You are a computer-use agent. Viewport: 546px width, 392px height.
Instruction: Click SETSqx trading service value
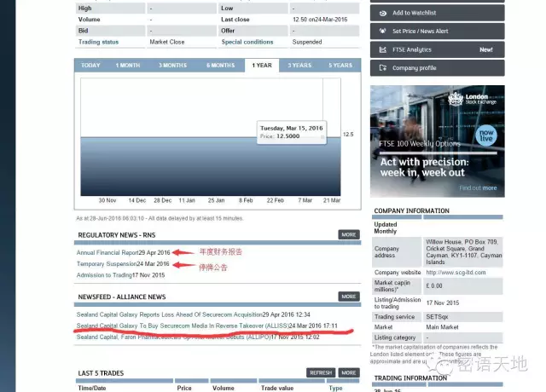(x=437, y=317)
